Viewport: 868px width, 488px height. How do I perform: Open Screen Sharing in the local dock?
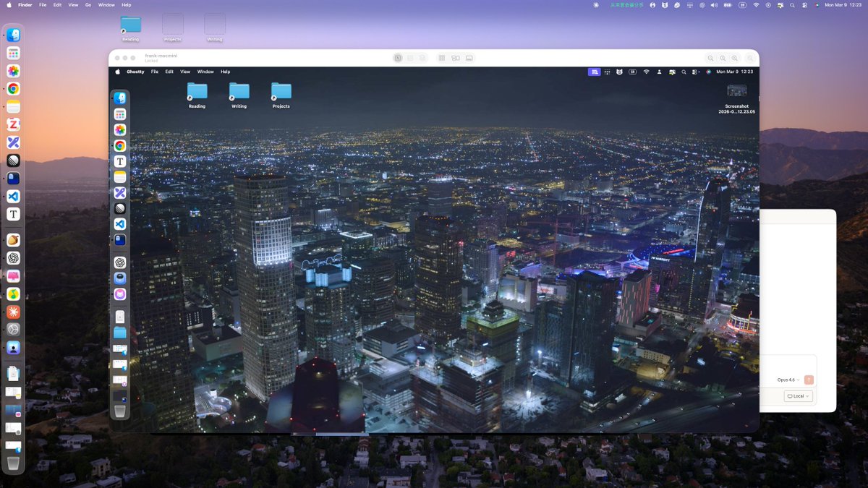[x=13, y=348]
